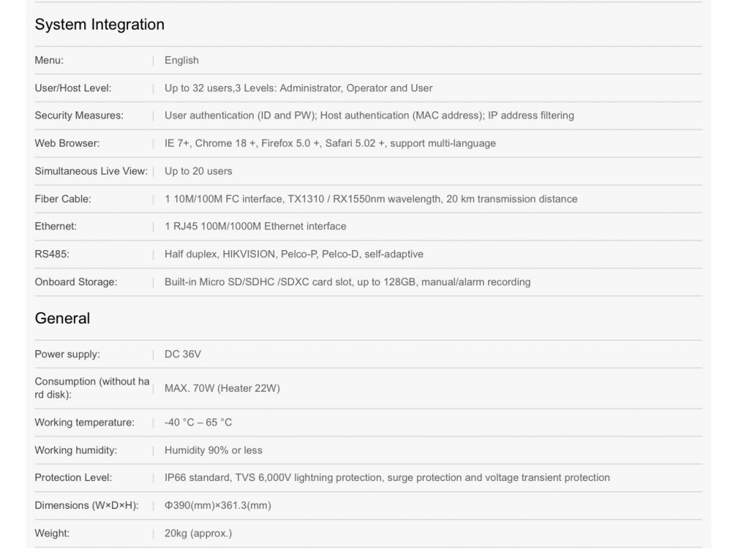Click the Weight 20kg value
Viewport: 736px width, 560px height.
(x=198, y=533)
